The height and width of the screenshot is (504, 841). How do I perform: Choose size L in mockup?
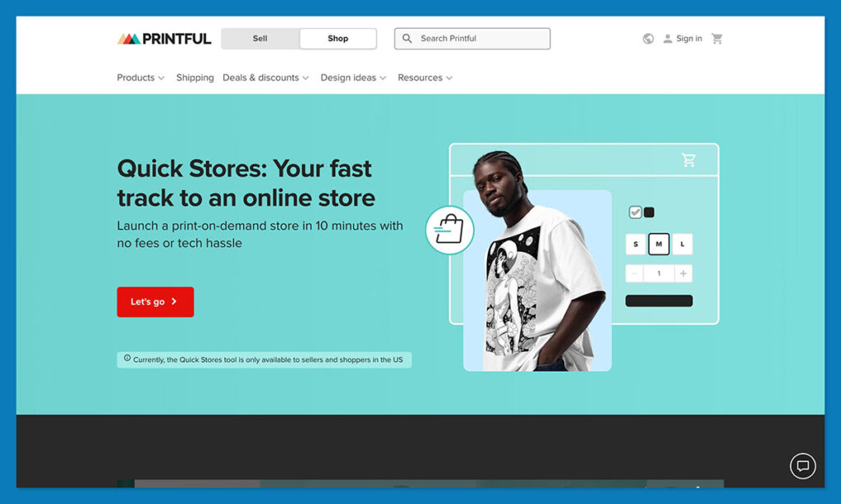(682, 244)
